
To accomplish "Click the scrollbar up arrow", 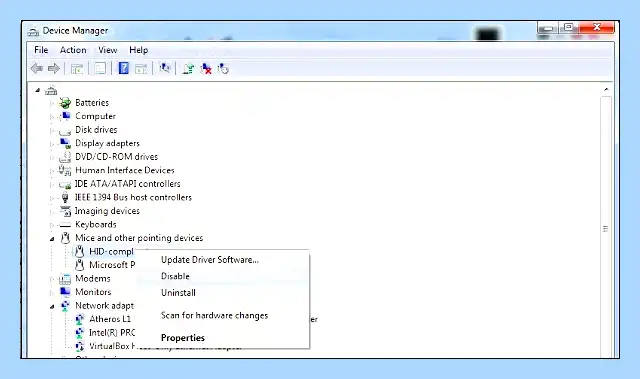I will [606, 89].
